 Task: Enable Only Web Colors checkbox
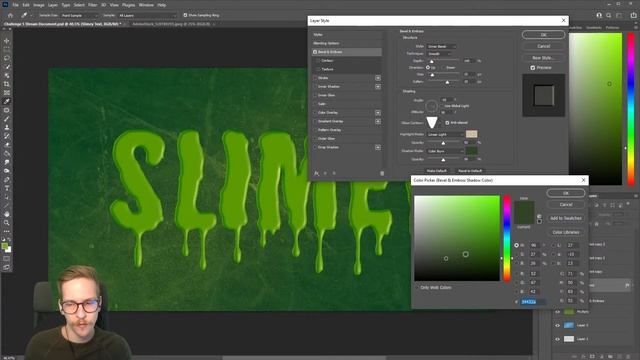417,288
